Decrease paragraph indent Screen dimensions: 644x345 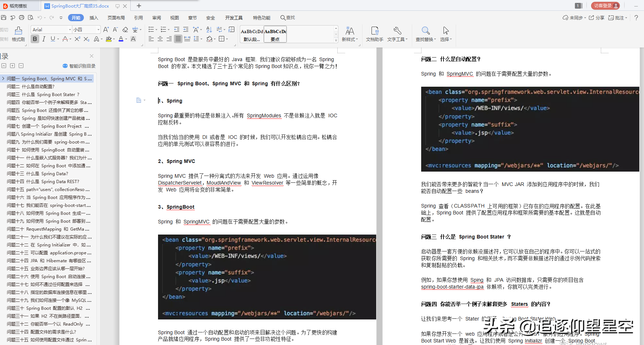pos(177,29)
